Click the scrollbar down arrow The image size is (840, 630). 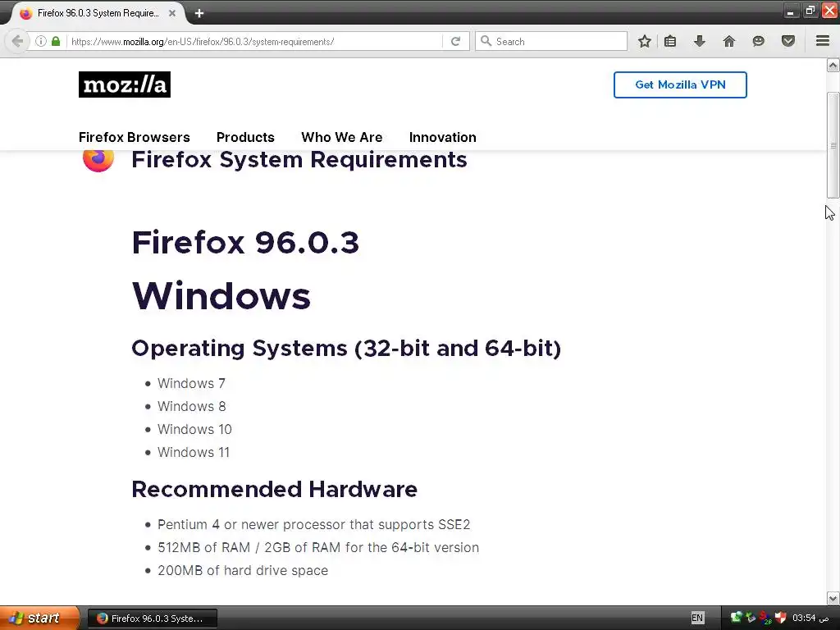(x=833, y=598)
